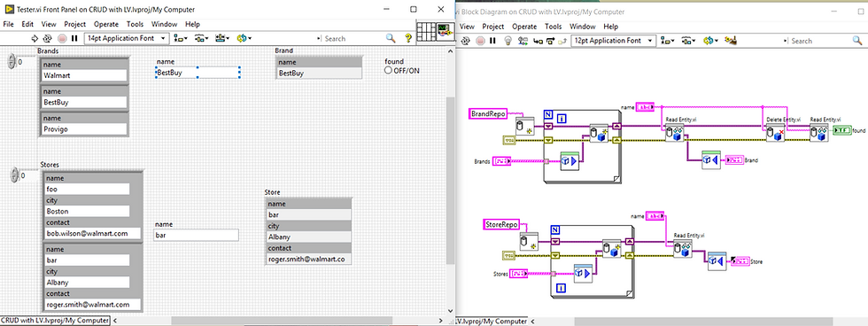
Task: Click the Stores array index stepper
Action: (x=14, y=175)
